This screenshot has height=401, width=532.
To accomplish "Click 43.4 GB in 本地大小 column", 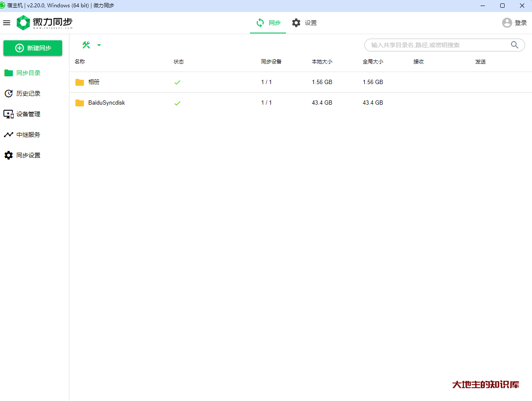I will [x=322, y=103].
